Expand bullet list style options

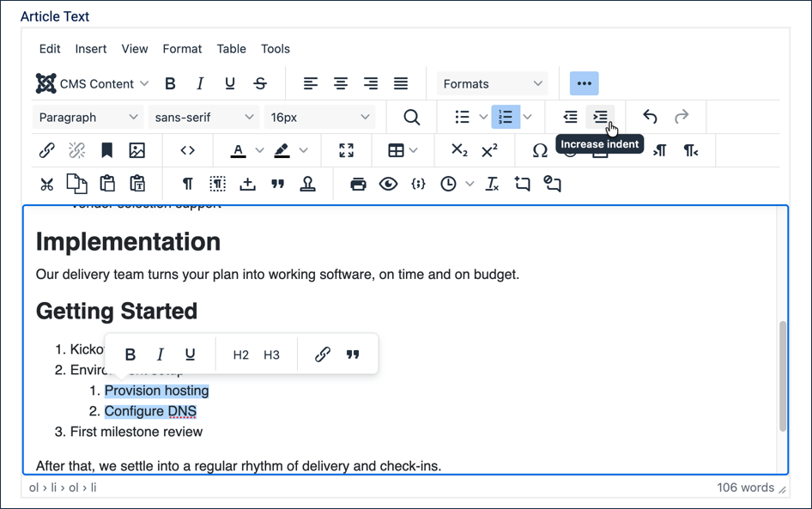point(483,117)
